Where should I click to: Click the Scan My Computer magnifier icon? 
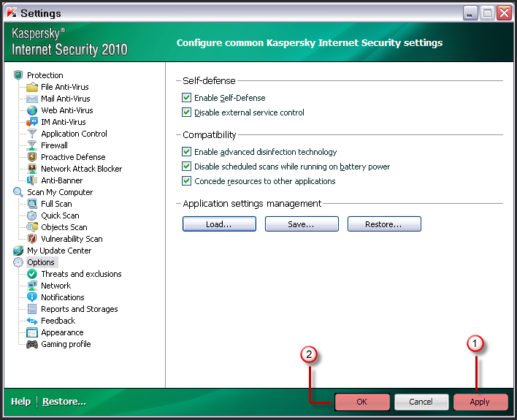pos(18,192)
